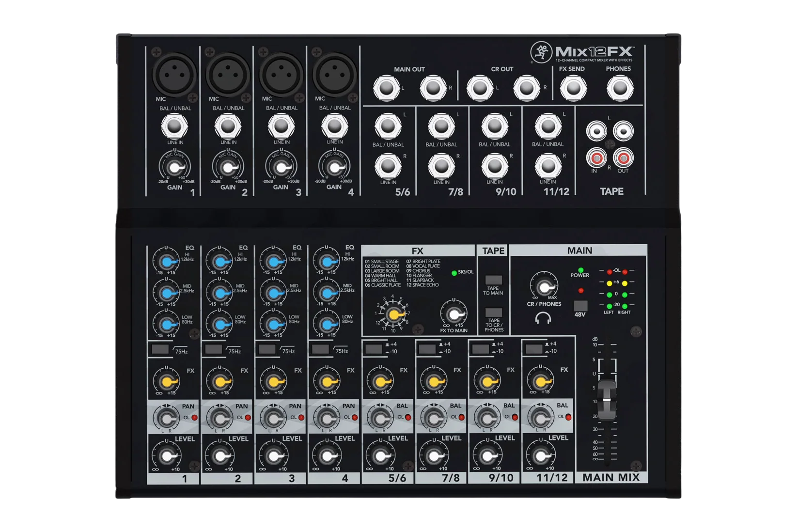Click the CR / PHONES volume knob
Screen dimensions: 798x532
[x=544, y=286]
